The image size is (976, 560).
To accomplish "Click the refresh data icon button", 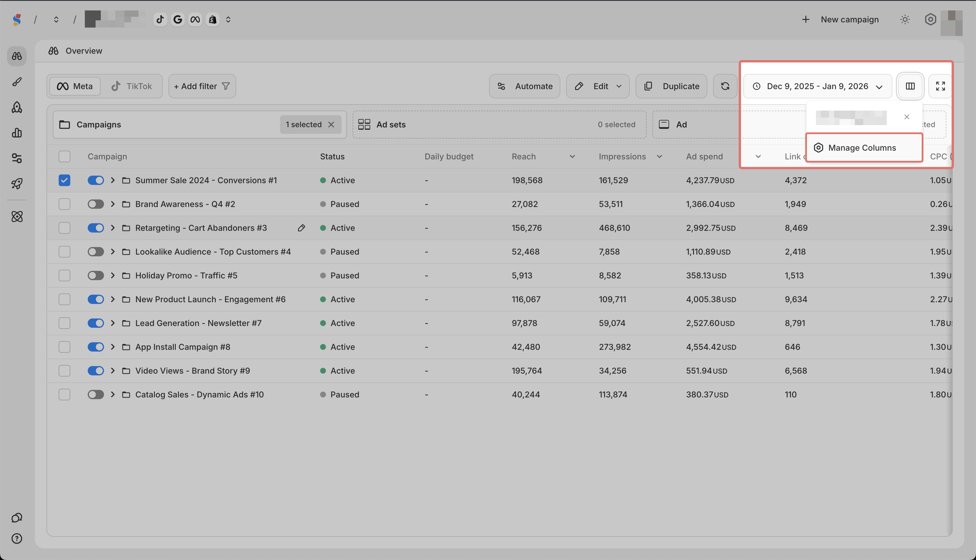I will point(725,86).
